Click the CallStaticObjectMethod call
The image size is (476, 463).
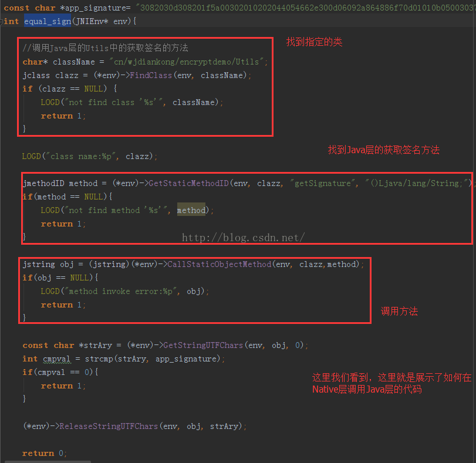coord(220,265)
